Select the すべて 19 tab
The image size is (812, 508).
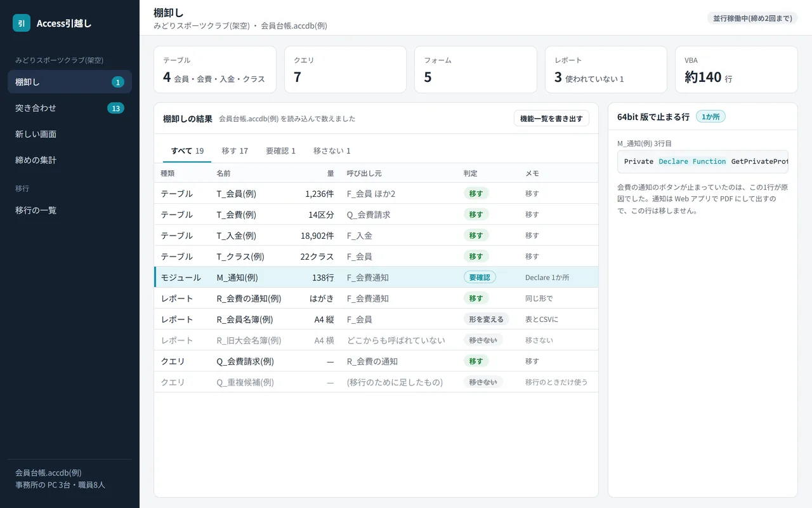187,150
